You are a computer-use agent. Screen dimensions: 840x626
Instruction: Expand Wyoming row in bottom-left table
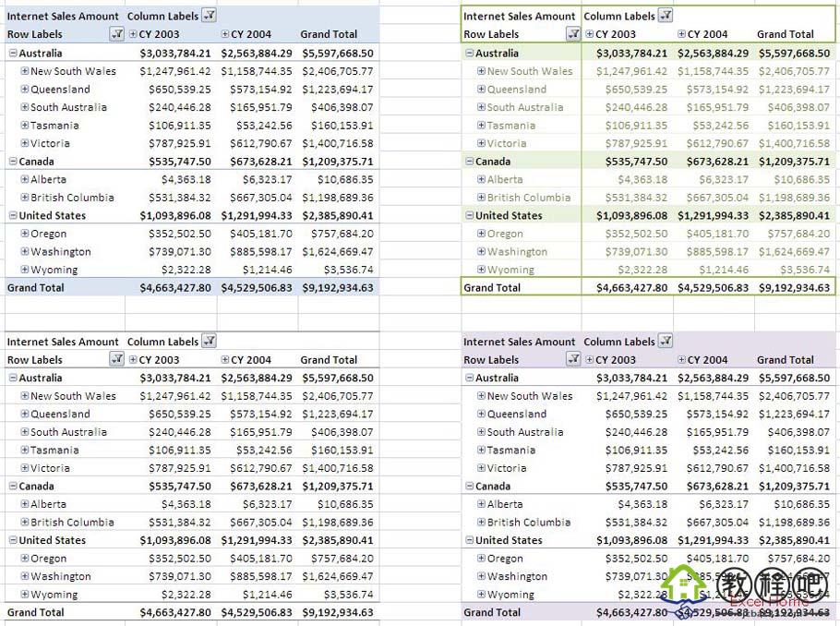pos(25,595)
